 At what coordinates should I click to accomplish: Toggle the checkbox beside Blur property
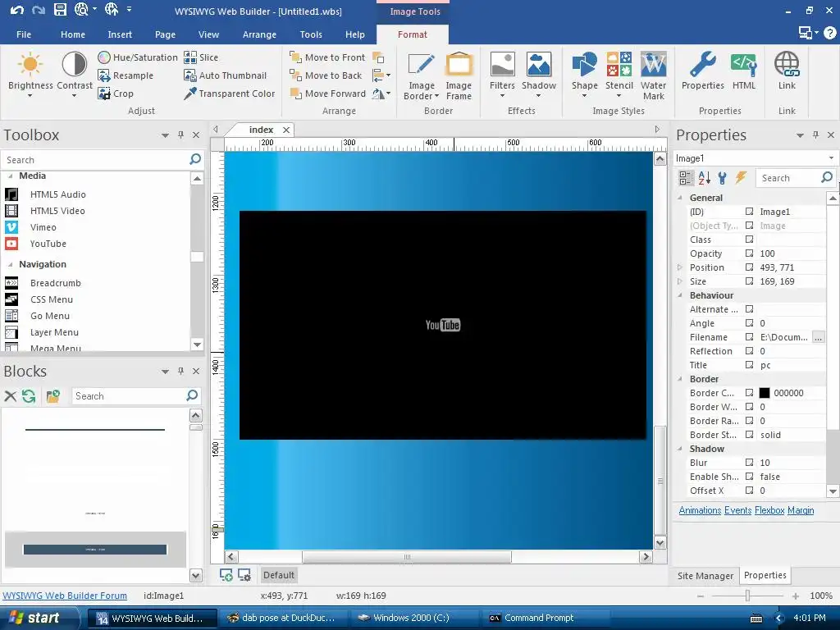pyautogui.click(x=749, y=463)
